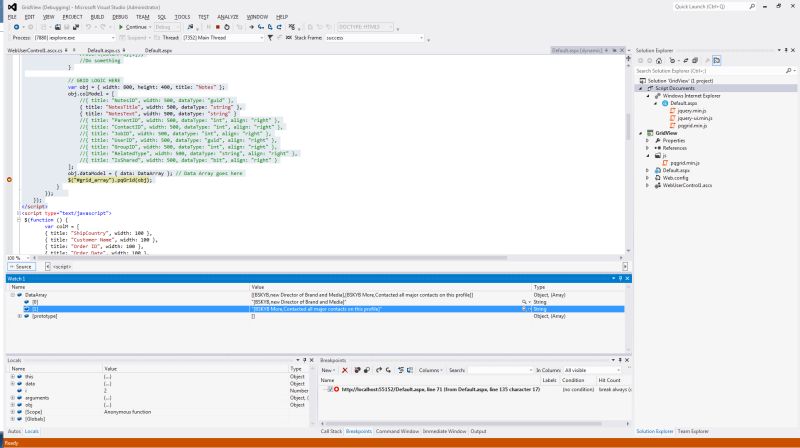Toggle pin on Breakpoints panel
Screen dimensions: 800x448
tap(620, 360)
